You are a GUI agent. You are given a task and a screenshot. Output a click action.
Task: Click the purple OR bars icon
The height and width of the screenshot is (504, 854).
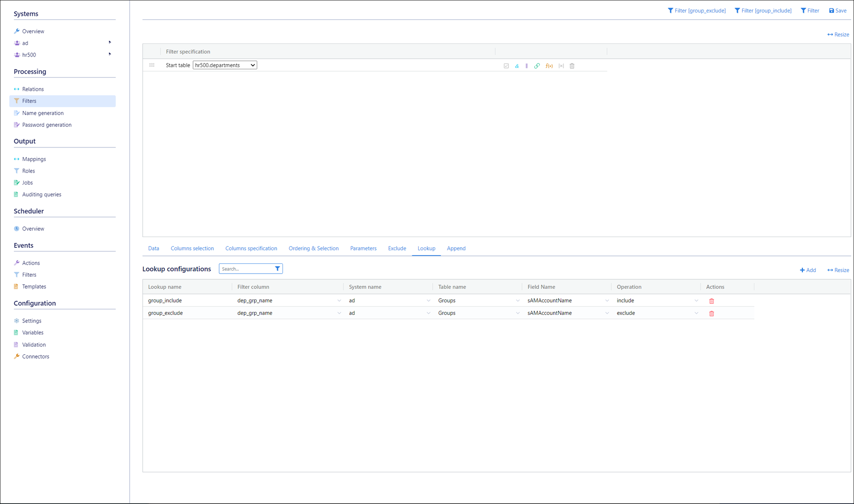coord(527,66)
